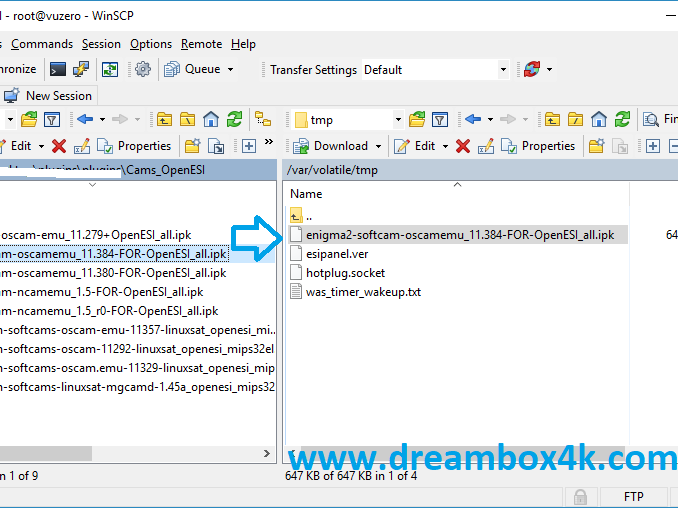Open local Properties button

pos(134,146)
